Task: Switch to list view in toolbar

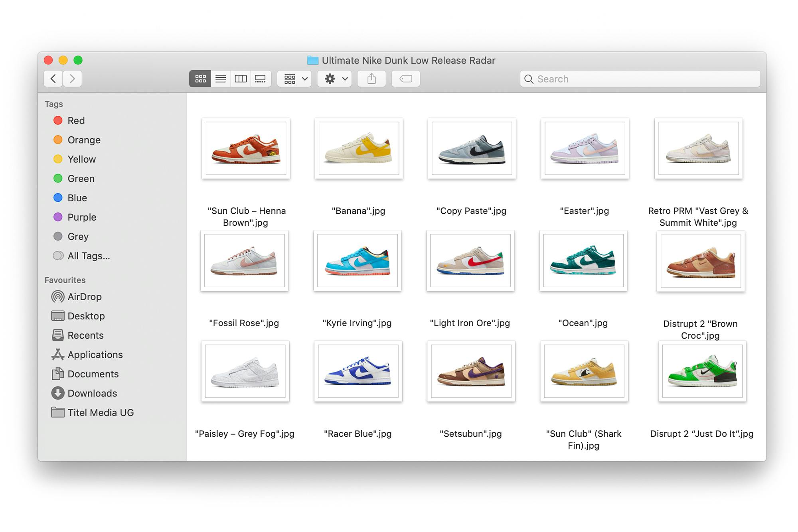Action: tap(221, 79)
